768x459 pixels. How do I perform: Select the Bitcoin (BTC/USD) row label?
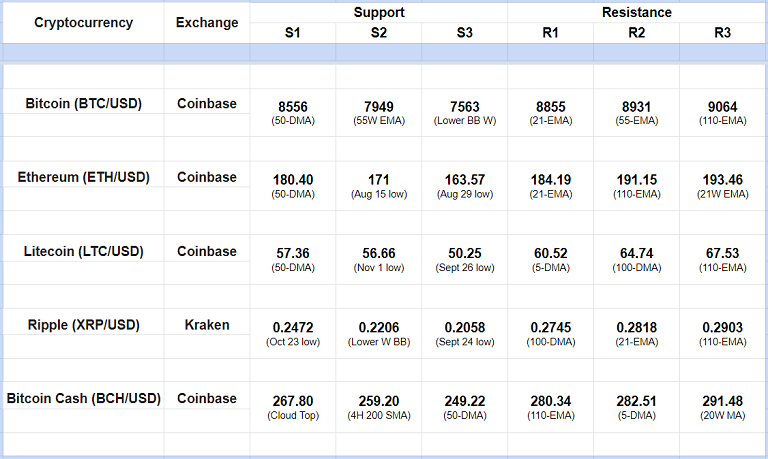tap(83, 103)
